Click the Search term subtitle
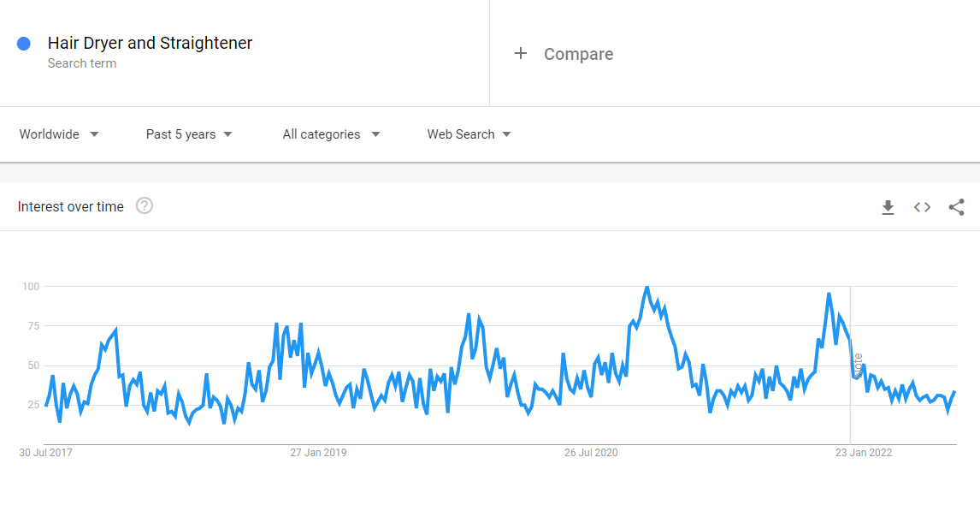980x511 pixels. coord(82,63)
